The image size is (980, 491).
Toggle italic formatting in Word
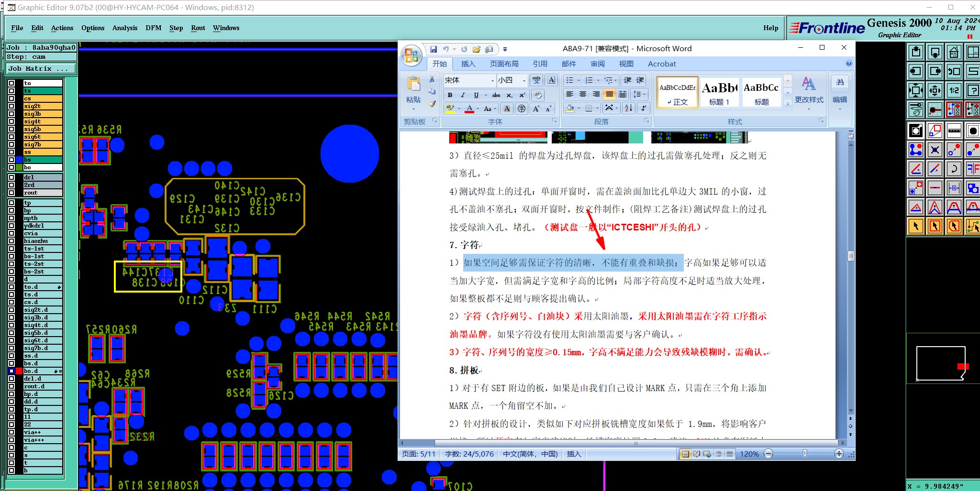click(x=463, y=95)
